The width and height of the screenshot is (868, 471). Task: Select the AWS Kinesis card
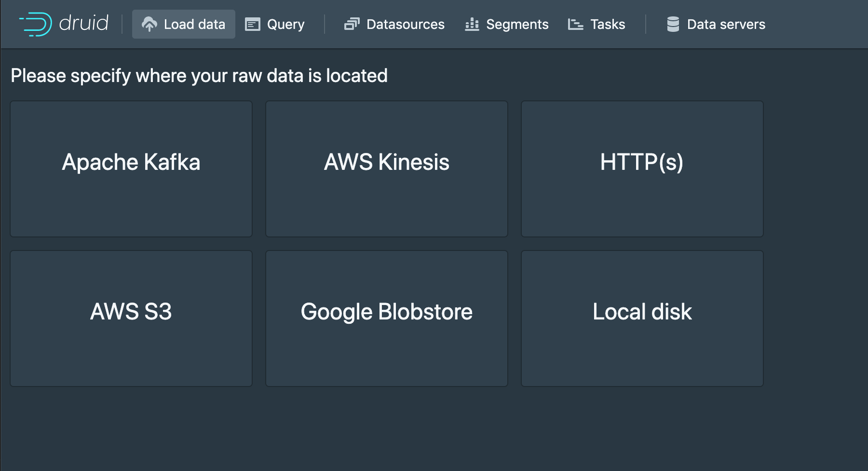[387, 169]
